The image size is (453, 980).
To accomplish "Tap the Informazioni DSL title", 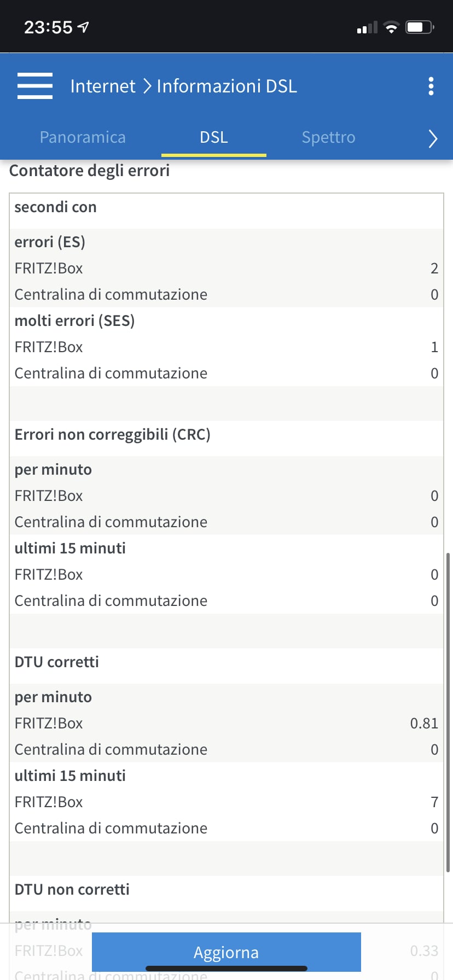I will pyautogui.click(x=226, y=86).
